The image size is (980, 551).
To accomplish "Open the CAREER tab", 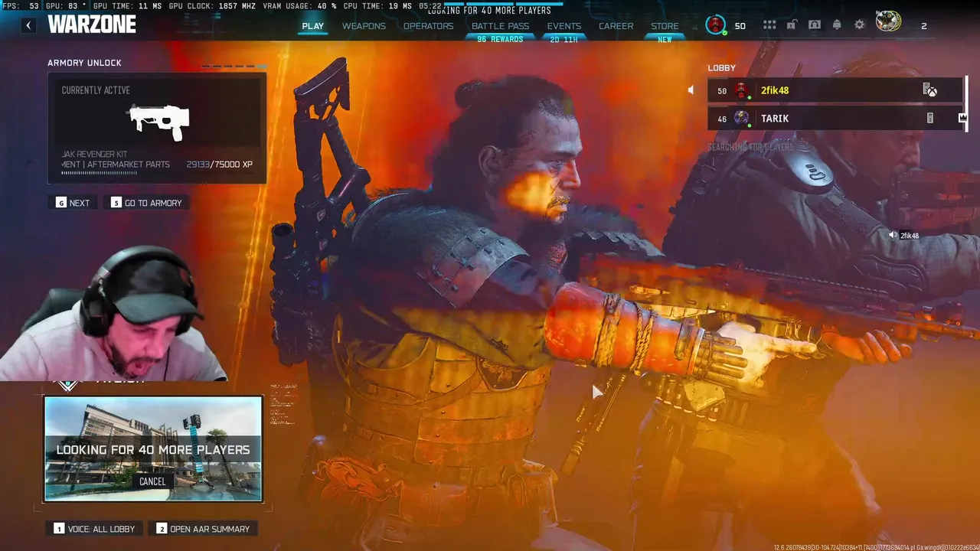I will click(616, 26).
